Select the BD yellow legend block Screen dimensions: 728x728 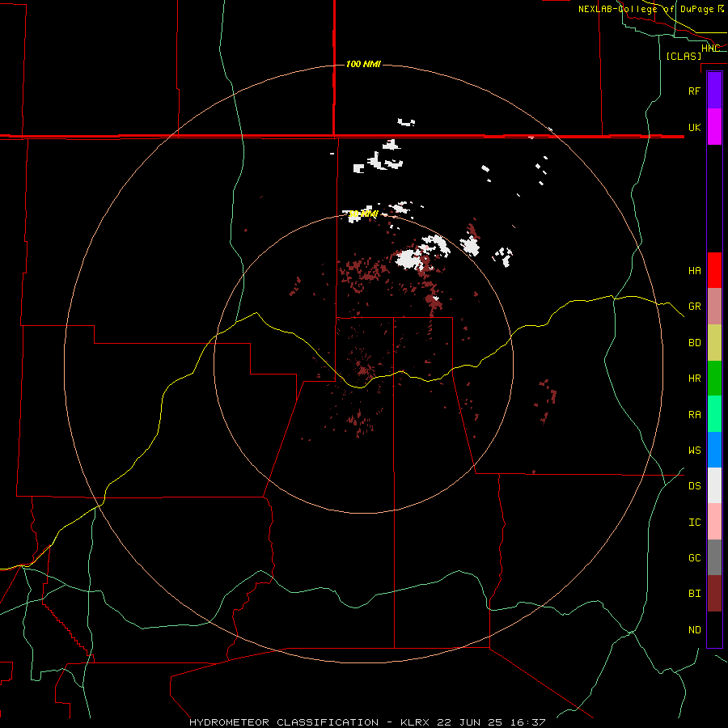(x=714, y=343)
